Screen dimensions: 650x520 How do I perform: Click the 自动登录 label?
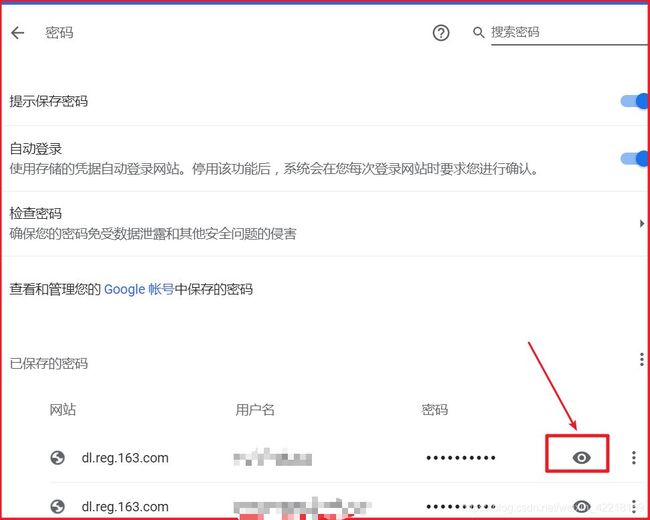[36, 148]
